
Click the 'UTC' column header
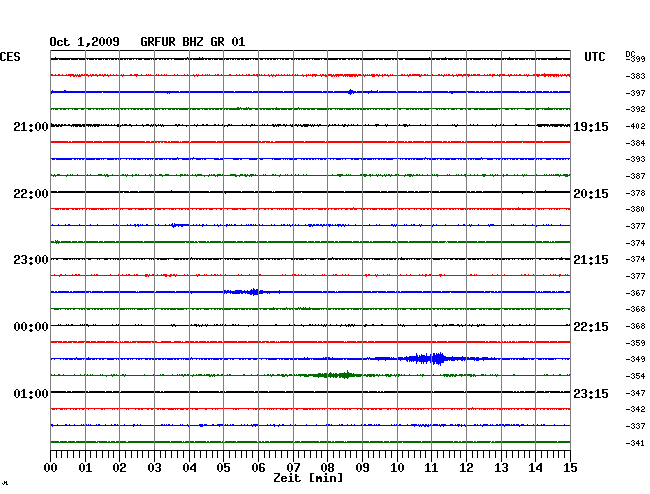click(x=594, y=57)
